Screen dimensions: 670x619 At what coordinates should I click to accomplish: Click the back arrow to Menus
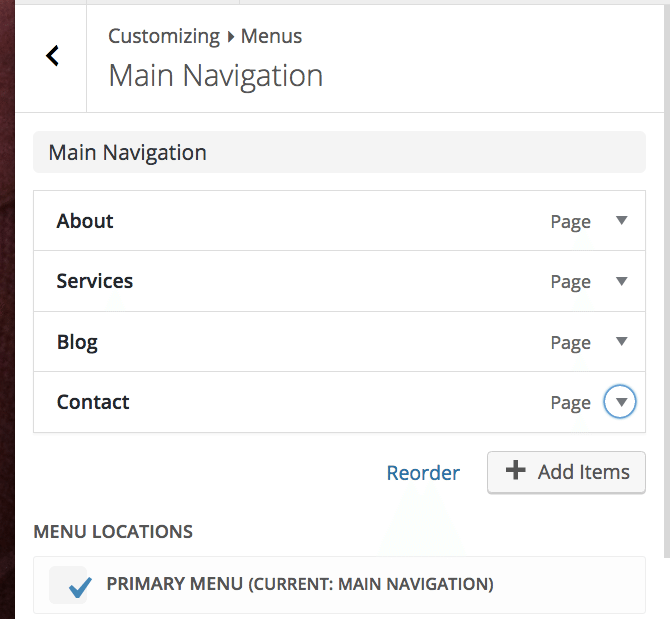pyautogui.click(x=52, y=57)
